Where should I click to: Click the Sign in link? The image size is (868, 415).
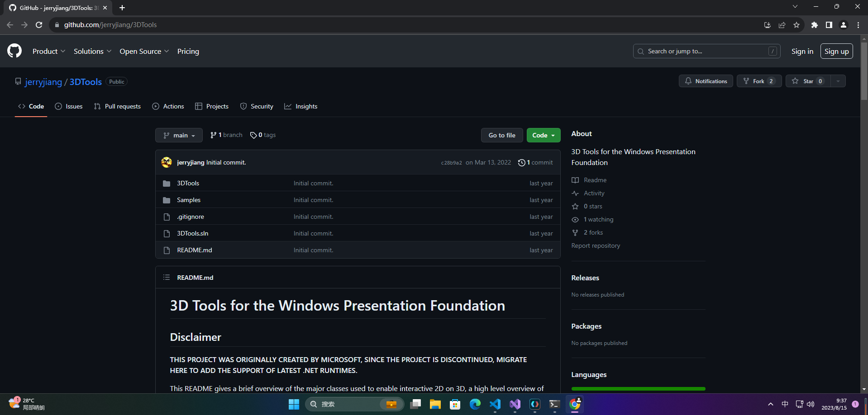(x=802, y=51)
